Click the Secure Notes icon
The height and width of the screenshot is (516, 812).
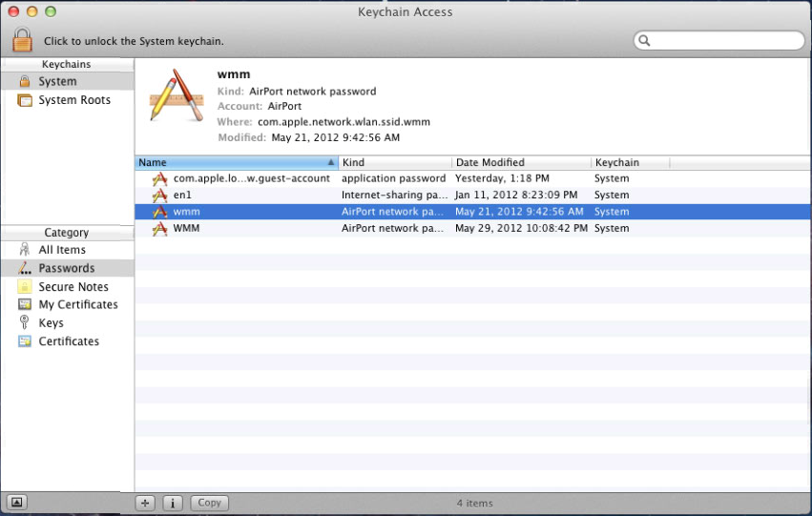click(25, 287)
